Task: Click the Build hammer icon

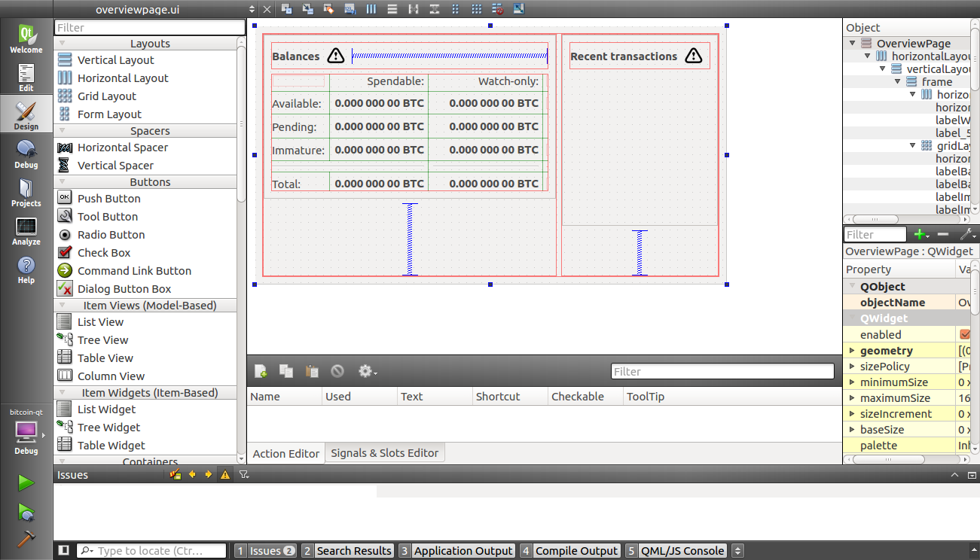Action: tap(26, 539)
